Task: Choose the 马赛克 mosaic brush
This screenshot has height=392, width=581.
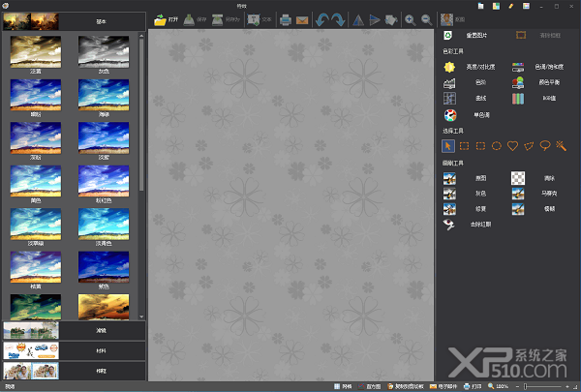Action: click(518, 194)
